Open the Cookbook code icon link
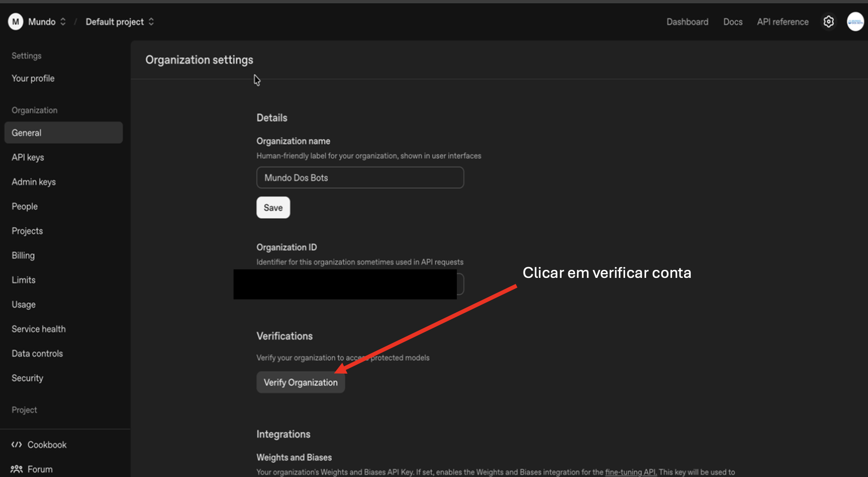Screen dimensions: 868x477 click(x=17, y=444)
